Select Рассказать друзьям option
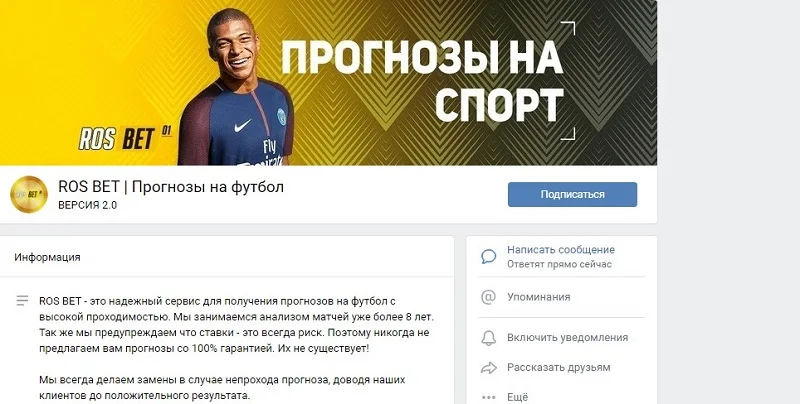 pyautogui.click(x=558, y=368)
